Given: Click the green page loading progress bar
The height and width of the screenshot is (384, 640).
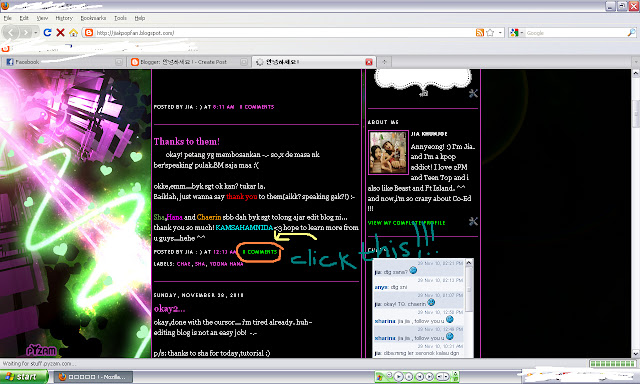Looking at the screenshot, I should [x=613, y=363].
